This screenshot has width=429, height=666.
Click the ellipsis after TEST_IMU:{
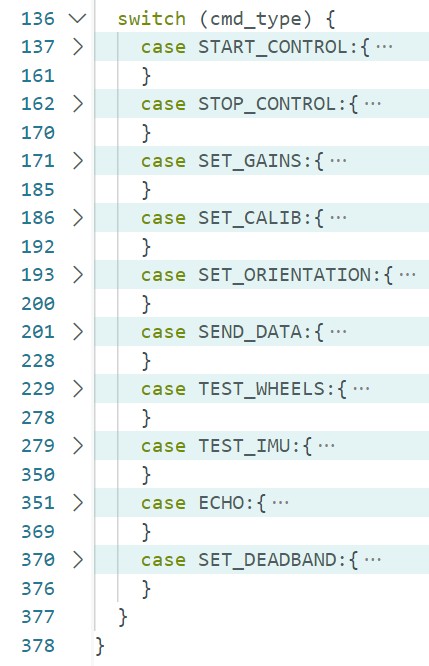(327, 446)
